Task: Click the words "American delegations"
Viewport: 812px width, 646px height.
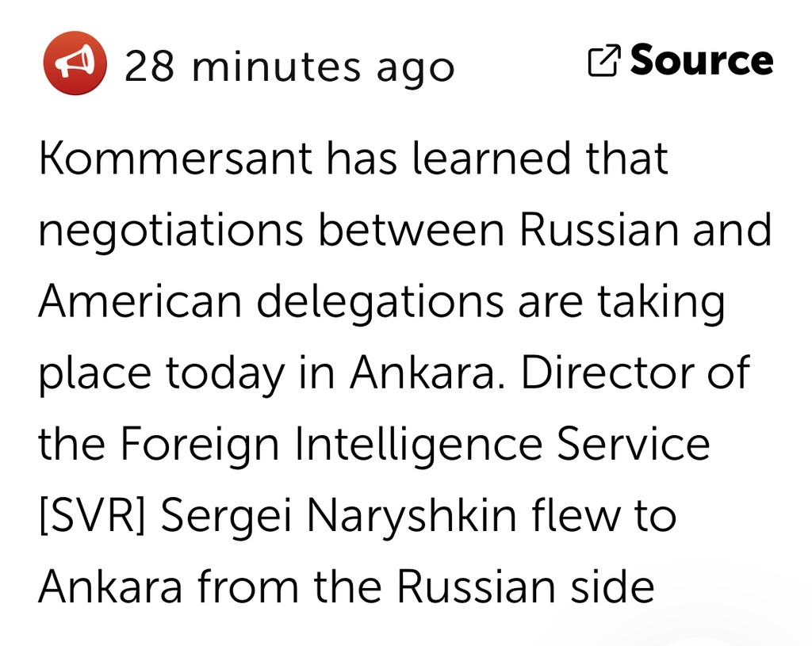Action: pyautogui.click(x=271, y=301)
